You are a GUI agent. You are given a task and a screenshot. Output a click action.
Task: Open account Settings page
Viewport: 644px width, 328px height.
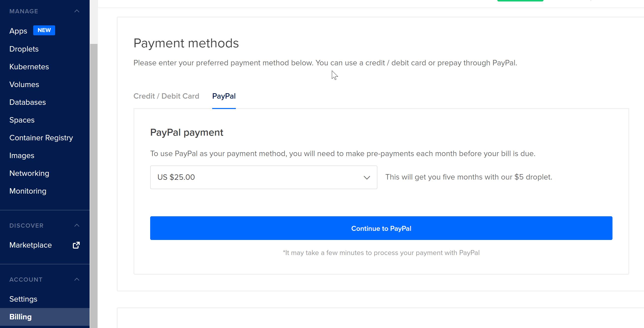[x=23, y=299]
